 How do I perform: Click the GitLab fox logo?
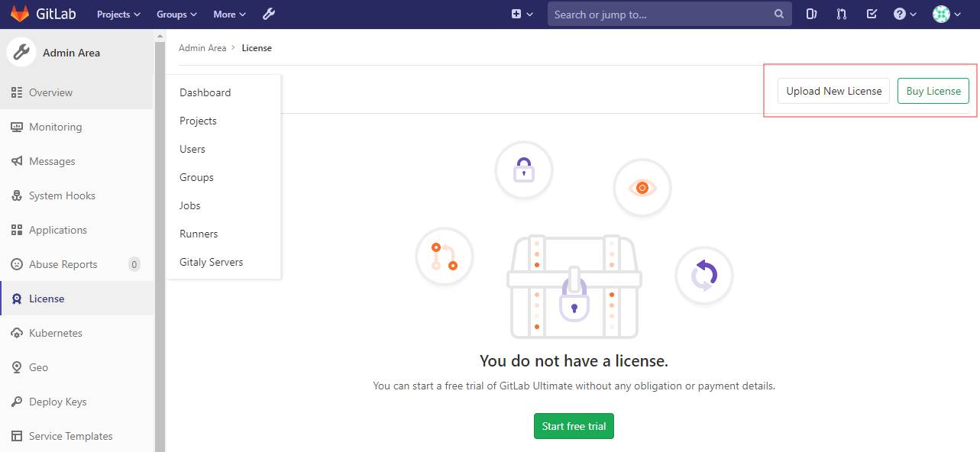[19, 13]
